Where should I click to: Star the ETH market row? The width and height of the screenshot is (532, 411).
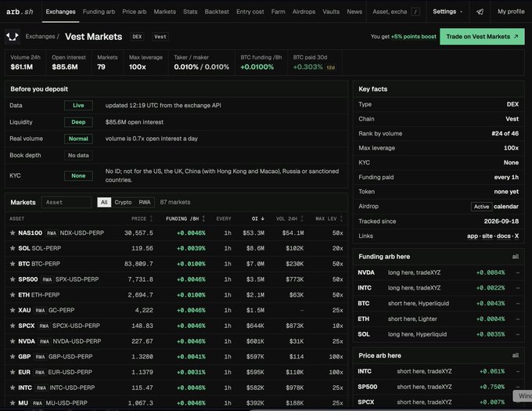[x=13, y=294]
